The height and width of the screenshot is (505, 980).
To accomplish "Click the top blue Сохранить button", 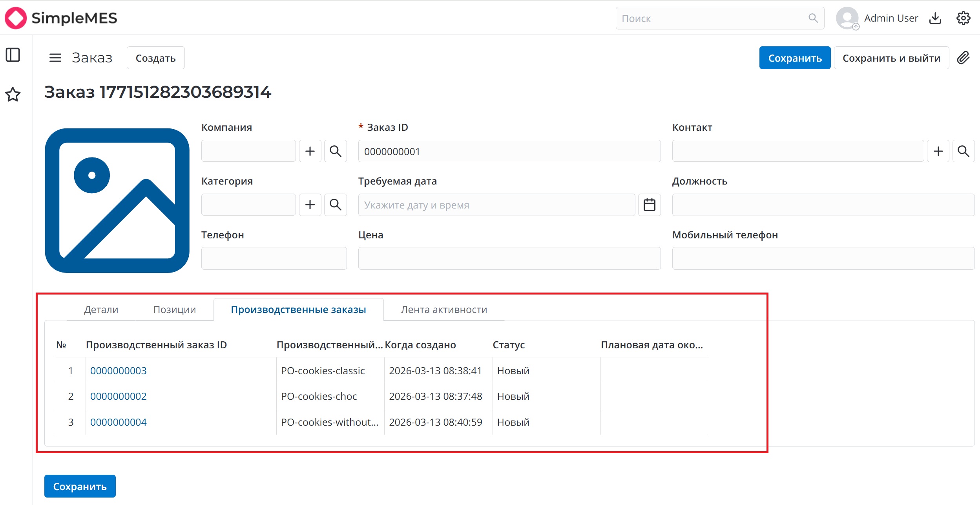I will click(795, 58).
